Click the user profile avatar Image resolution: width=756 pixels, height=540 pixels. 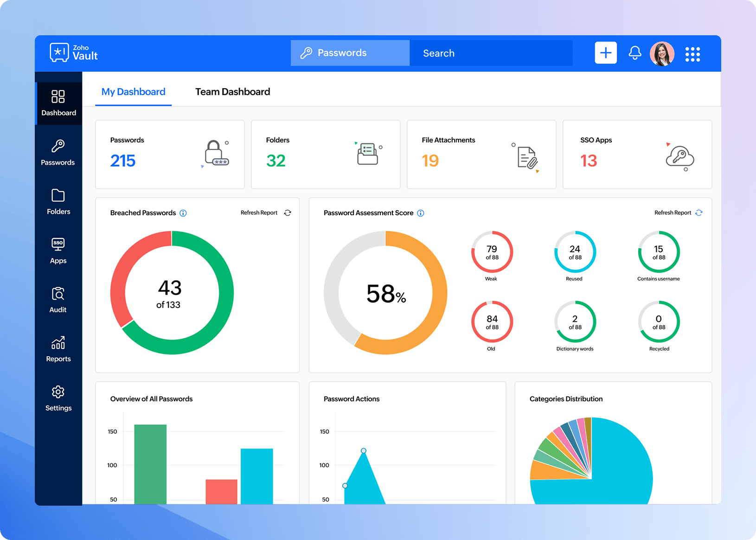point(662,53)
